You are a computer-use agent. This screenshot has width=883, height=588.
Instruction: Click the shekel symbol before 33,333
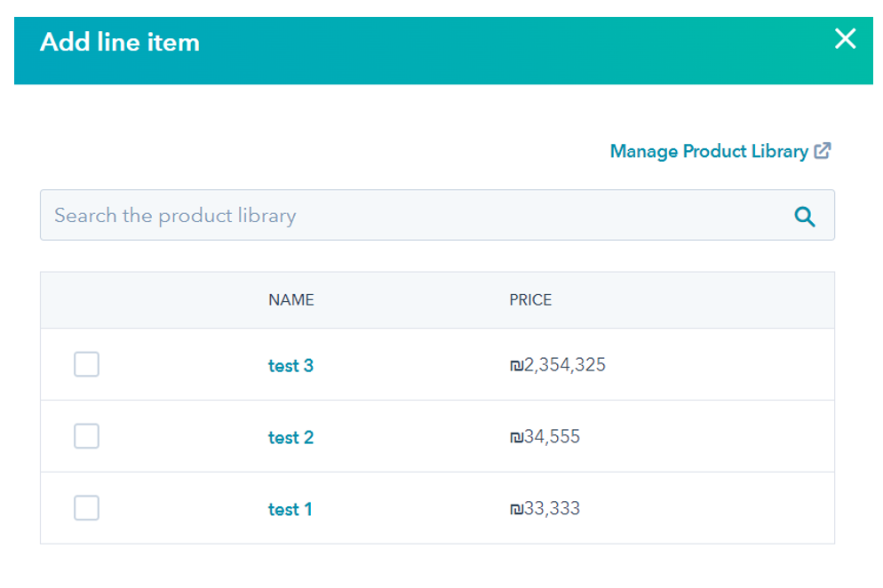tap(516, 510)
